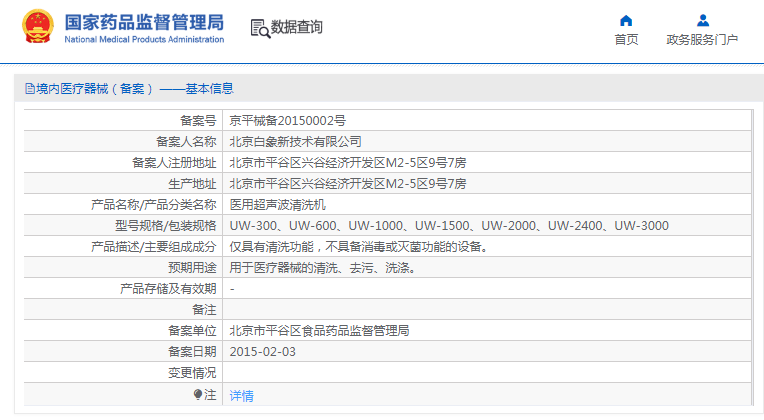
Task: Open the 数据查询 label
Action: coord(297,27)
